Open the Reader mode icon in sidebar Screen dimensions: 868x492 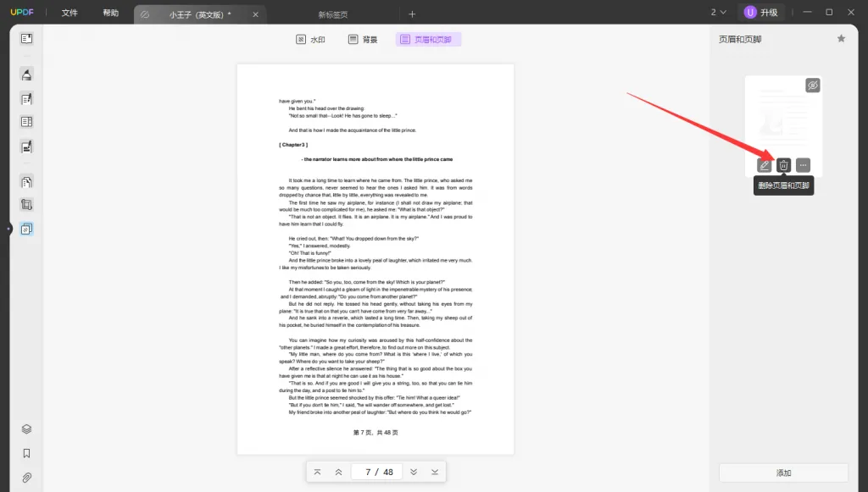(x=26, y=39)
